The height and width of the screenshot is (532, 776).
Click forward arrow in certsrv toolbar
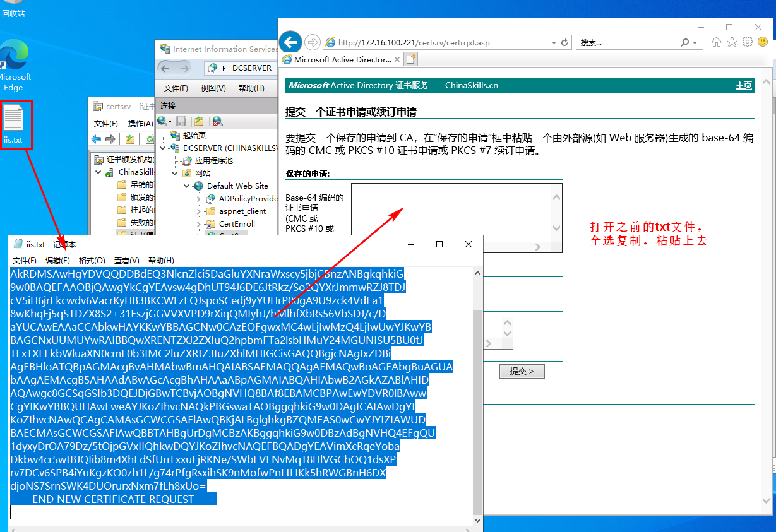(x=110, y=139)
